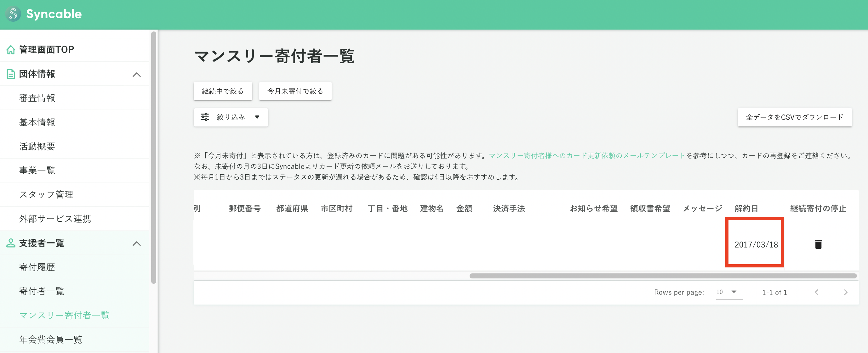This screenshot has height=353, width=868.
Task: Collapse the 団体情報 section
Action: [x=137, y=74]
